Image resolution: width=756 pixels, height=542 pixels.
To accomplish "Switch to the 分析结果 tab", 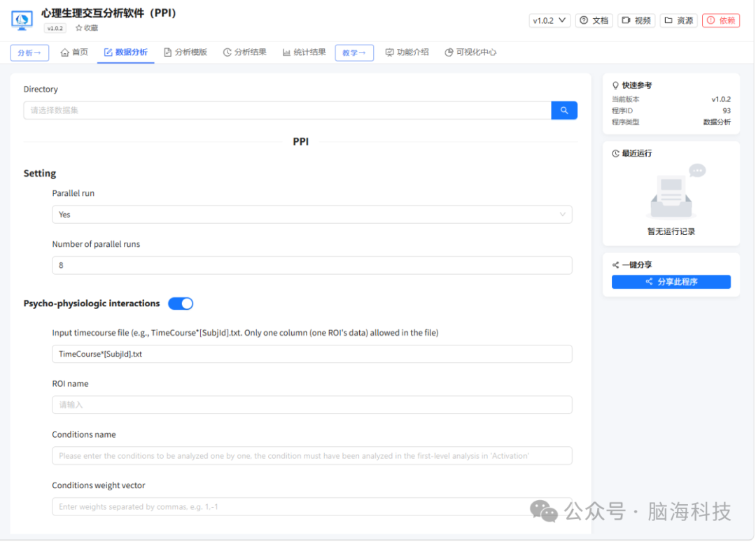I will 245,52.
